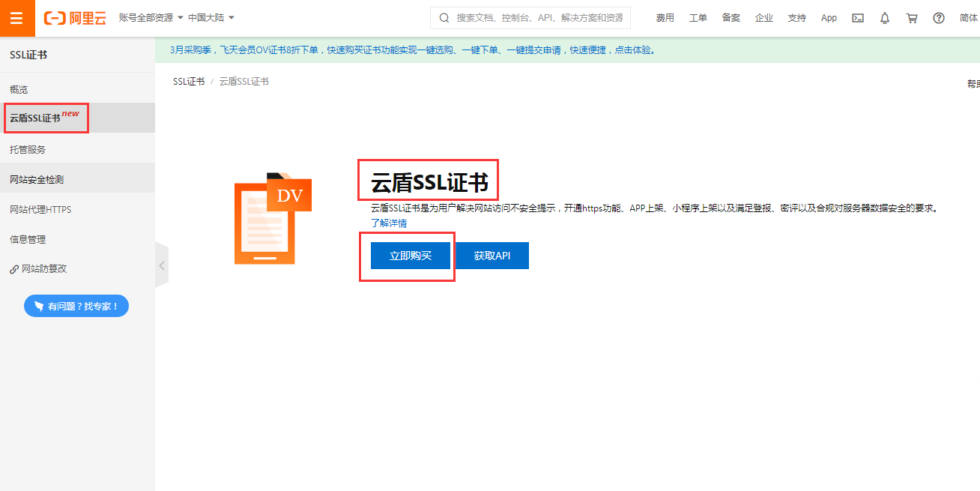Open the orange hamburger menu
This screenshot has height=491, width=980.
pyautogui.click(x=16, y=18)
